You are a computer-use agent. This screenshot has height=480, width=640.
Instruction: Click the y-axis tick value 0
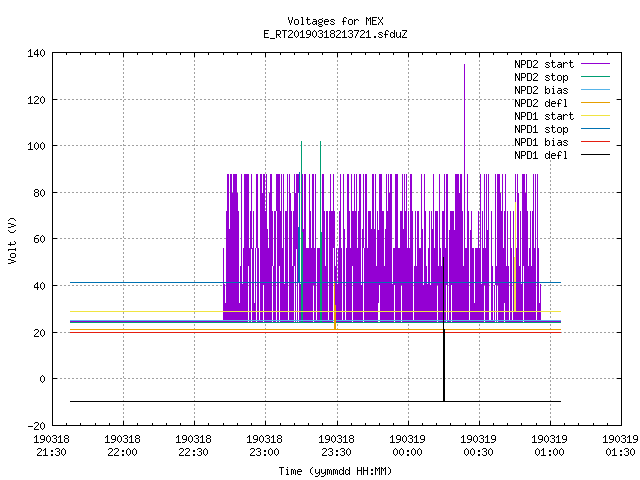point(42,379)
